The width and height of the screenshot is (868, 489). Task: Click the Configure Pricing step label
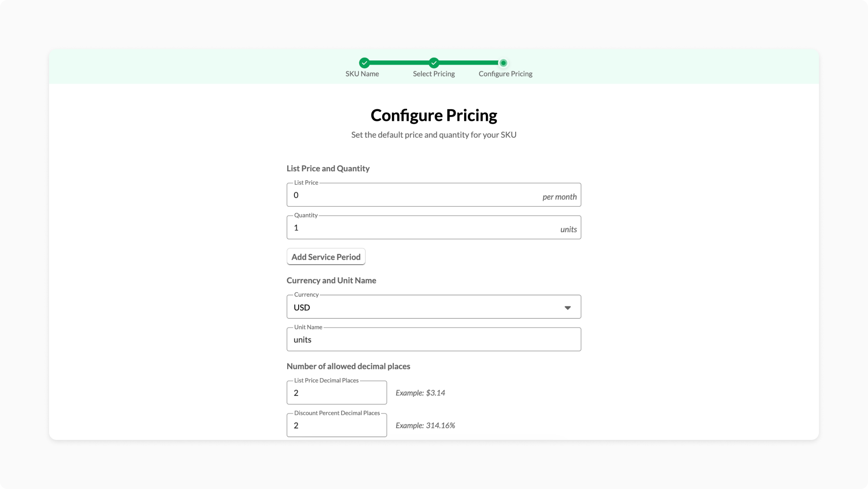[505, 74]
